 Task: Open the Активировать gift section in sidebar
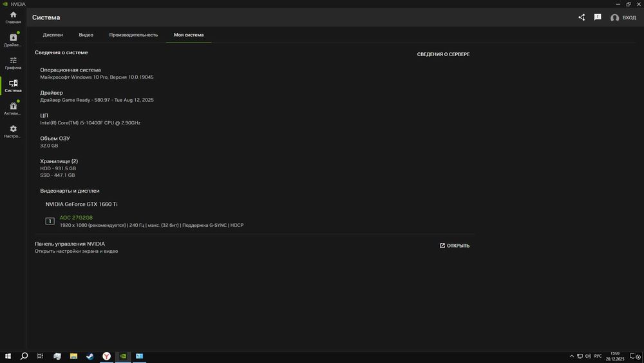pyautogui.click(x=13, y=108)
